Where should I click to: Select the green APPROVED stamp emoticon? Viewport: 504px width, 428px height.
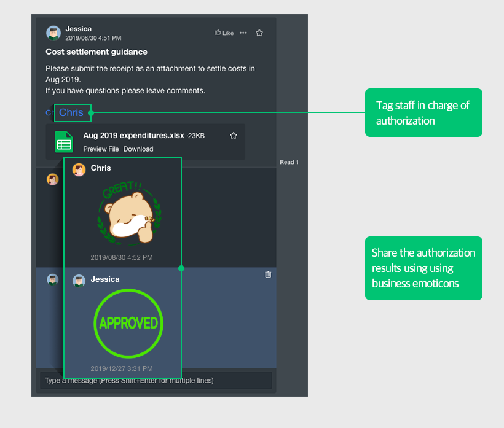[128, 323]
